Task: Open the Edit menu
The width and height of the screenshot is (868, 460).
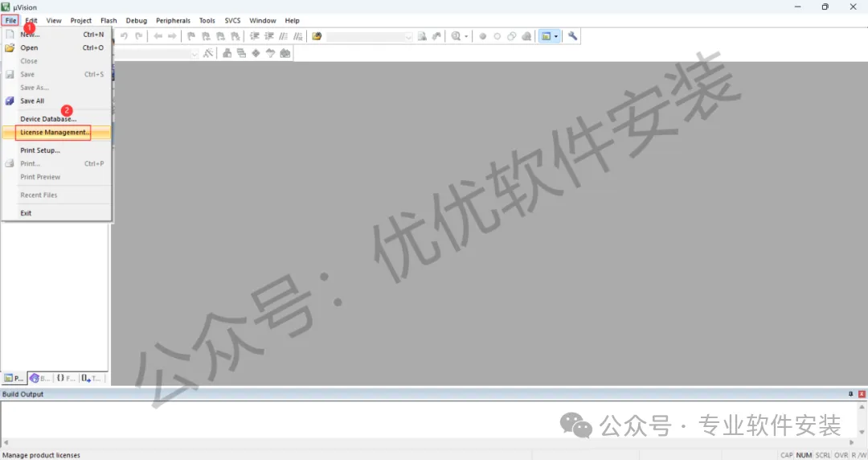Action: tap(31, 20)
